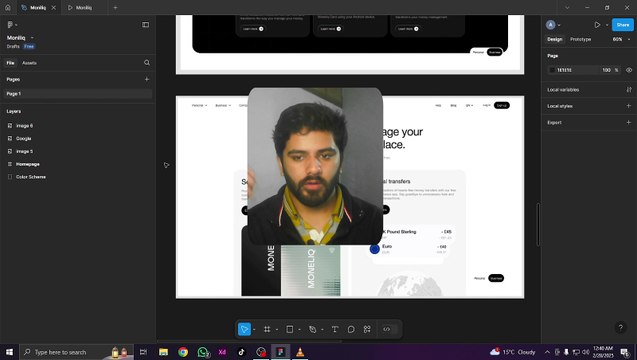Add an export setting with the plus icon
The image size is (637, 360).
click(628, 122)
